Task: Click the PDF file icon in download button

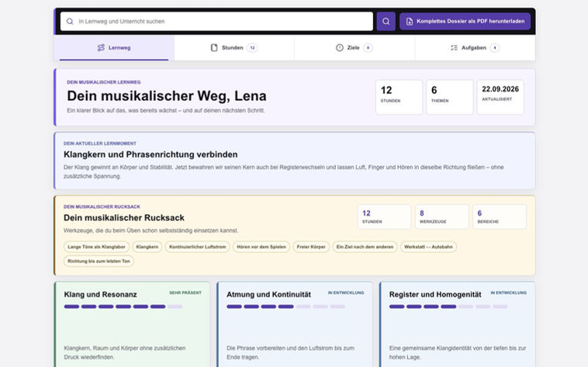Action: pyautogui.click(x=410, y=22)
